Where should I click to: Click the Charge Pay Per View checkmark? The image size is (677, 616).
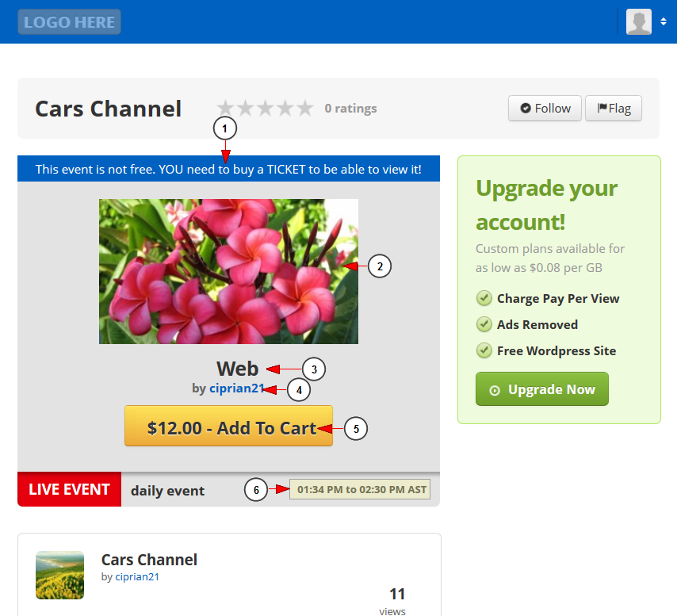click(x=484, y=298)
